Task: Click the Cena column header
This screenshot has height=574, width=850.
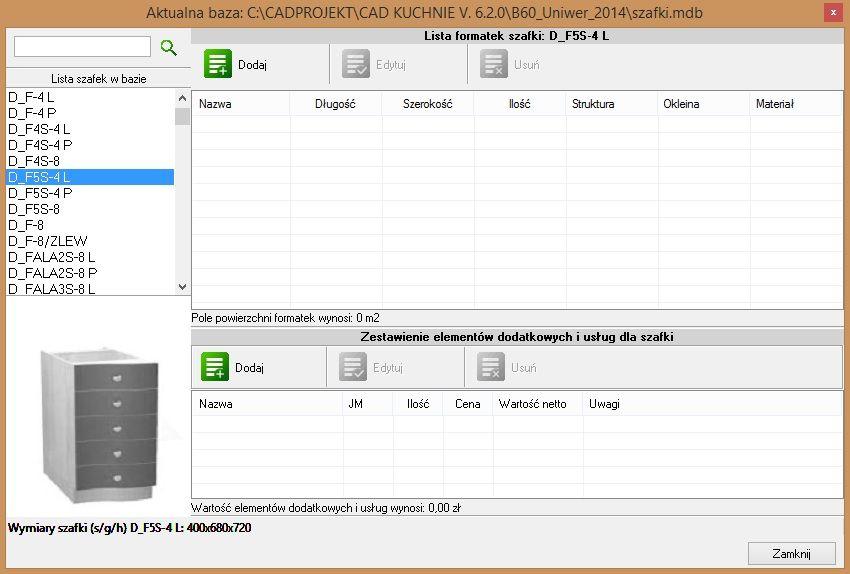Action: tap(468, 404)
